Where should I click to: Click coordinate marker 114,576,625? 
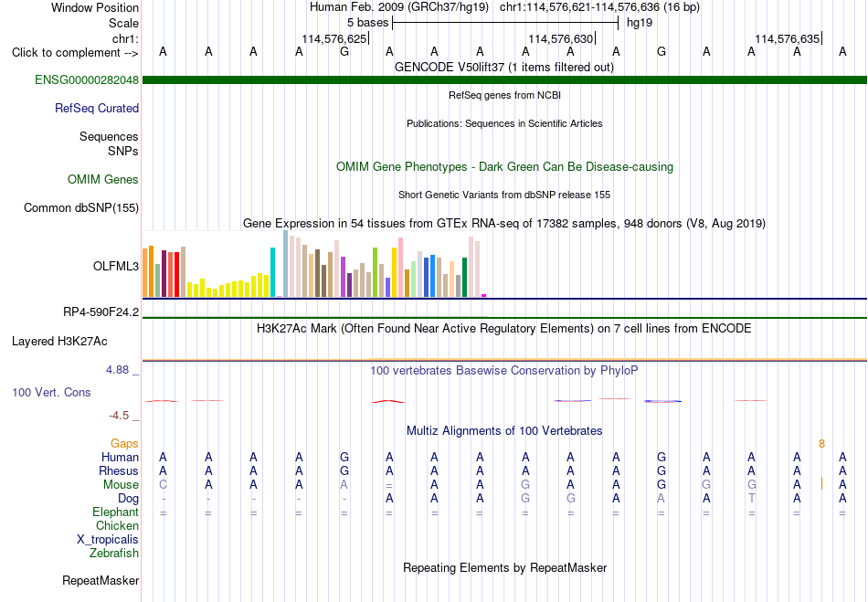(333, 38)
